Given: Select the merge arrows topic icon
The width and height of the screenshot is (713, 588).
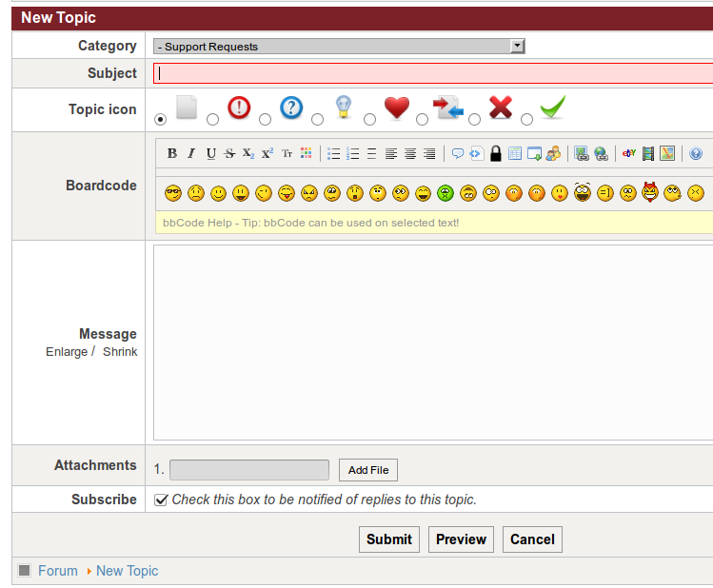Looking at the screenshot, I should (x=422, y=120).
